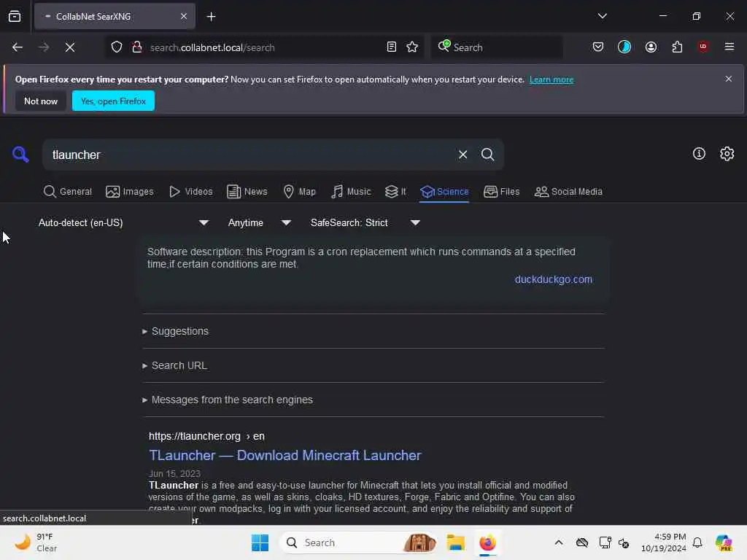
Task: Click the SearXNG magnifier logo
Action: pos(20,155)
